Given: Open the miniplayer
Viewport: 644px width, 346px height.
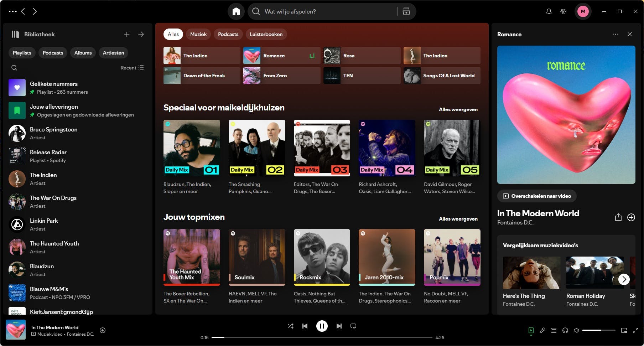Looking at the screenshot, I should click(624, 330).
